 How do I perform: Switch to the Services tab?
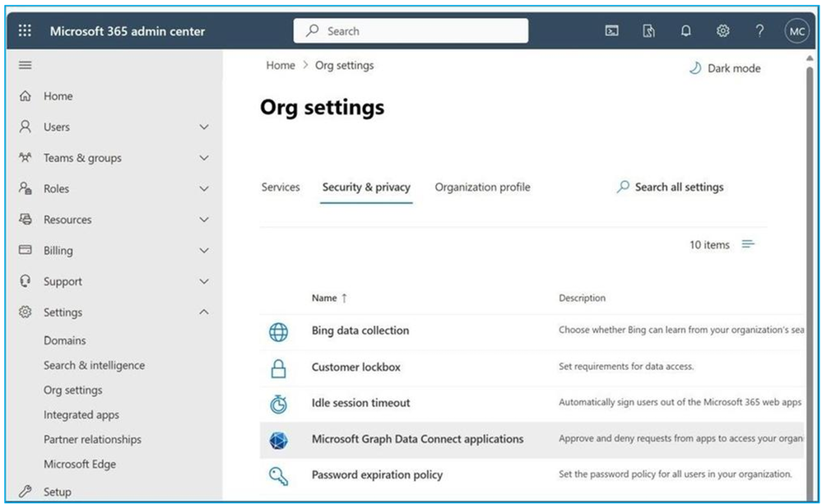pos(281,187)
